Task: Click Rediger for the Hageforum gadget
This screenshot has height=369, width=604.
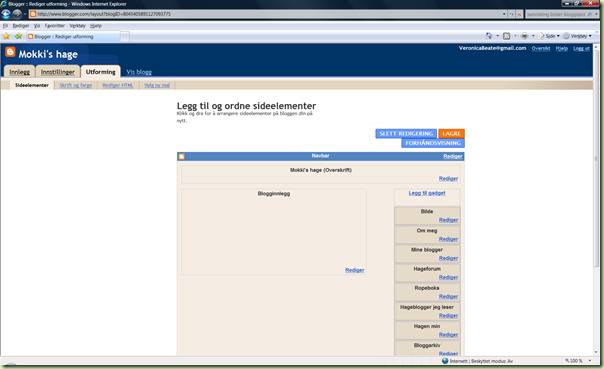Action: (448, 277)
